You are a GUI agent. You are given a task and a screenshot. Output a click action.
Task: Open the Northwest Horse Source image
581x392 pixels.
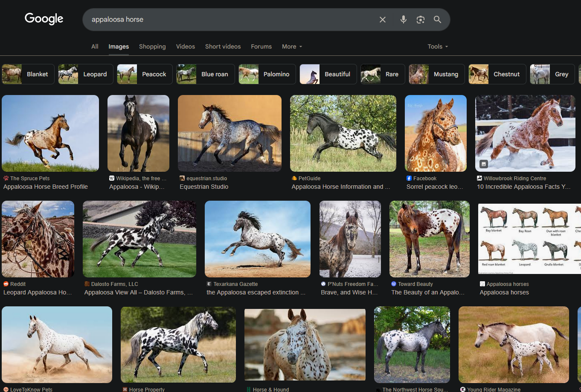[412, 345]
